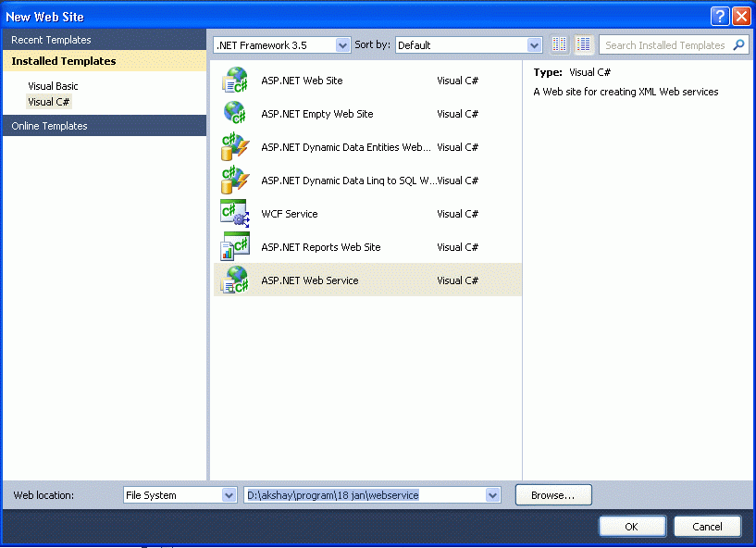Close the New Web Site dialog
Viewport: 756px width, 548px height.
click(x=741, y=17)
